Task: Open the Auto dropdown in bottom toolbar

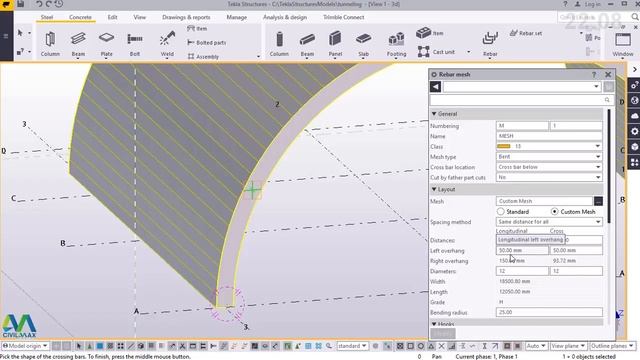Action: pos(536,346)
